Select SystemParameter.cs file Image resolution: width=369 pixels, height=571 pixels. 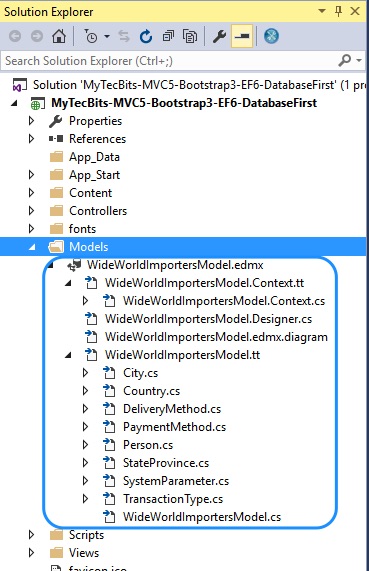pos(176,481)
